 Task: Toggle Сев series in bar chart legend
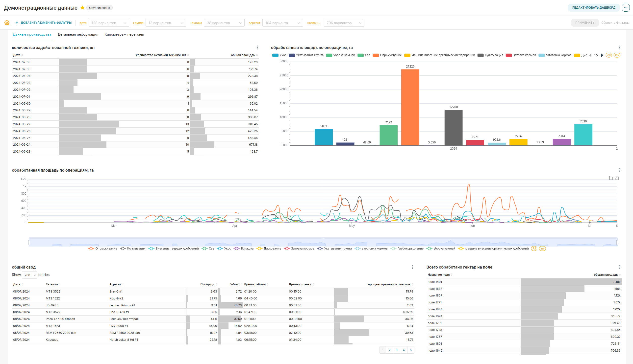pyautogui.click(x=364, y=55)
